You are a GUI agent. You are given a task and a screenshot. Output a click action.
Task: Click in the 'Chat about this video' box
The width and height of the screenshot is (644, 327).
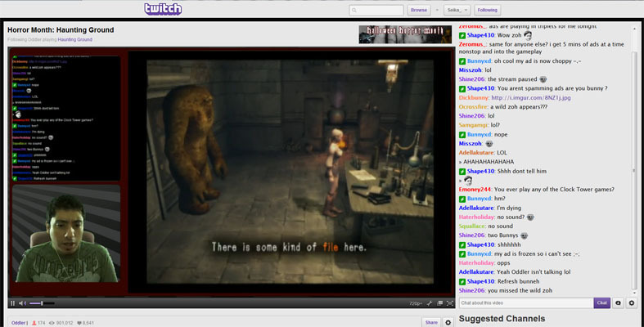pyautogui.click(x=526, y=302)
